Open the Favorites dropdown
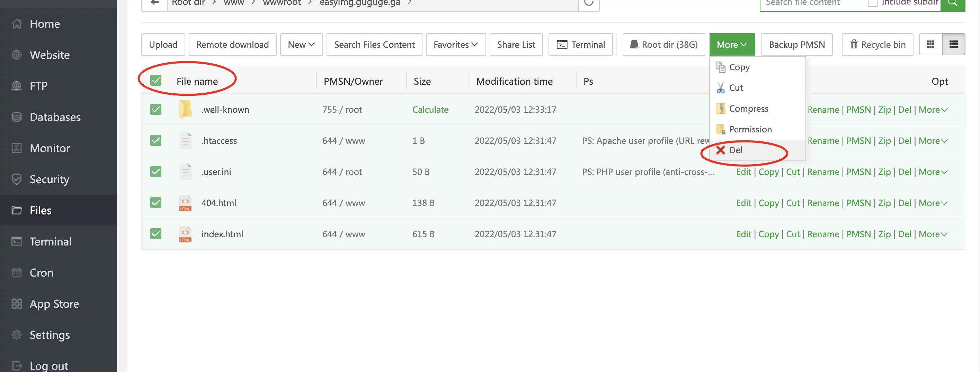980x372 pixels. click(x=455, y=45)
